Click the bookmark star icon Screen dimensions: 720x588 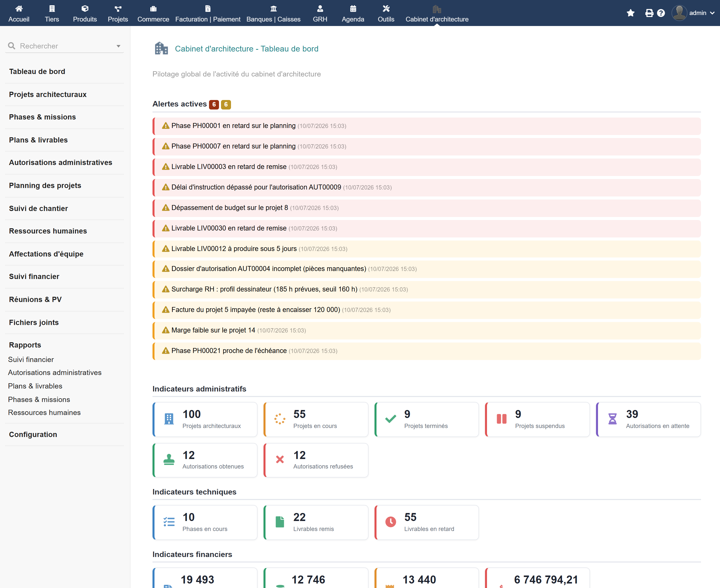(x=630, y=13)
